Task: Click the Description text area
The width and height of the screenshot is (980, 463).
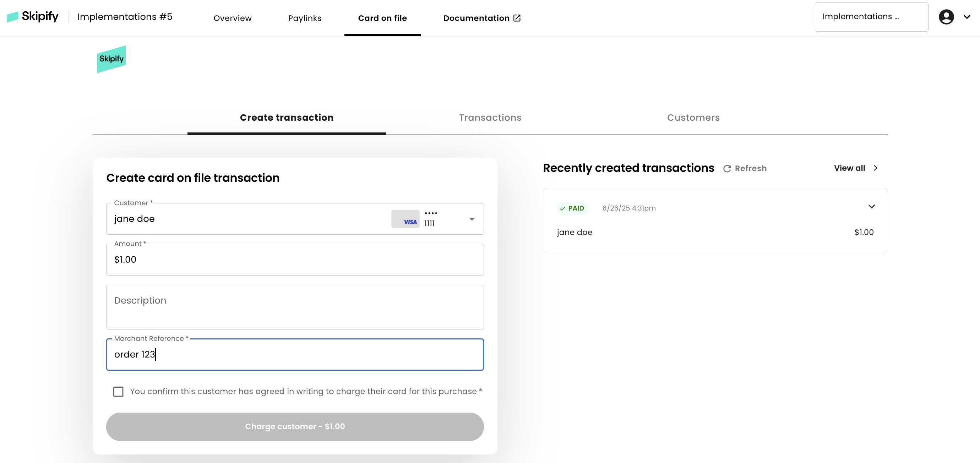Action: pyautogui.click(x=295, y=307)
